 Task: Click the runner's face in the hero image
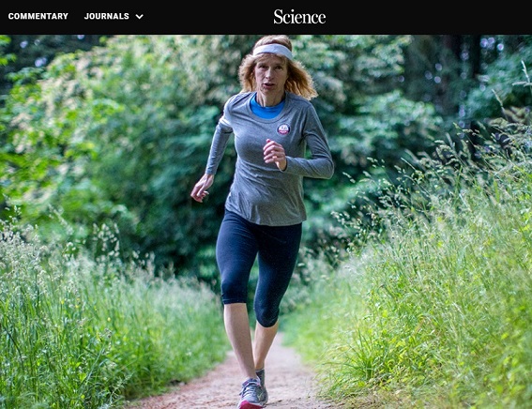[270, 77]
